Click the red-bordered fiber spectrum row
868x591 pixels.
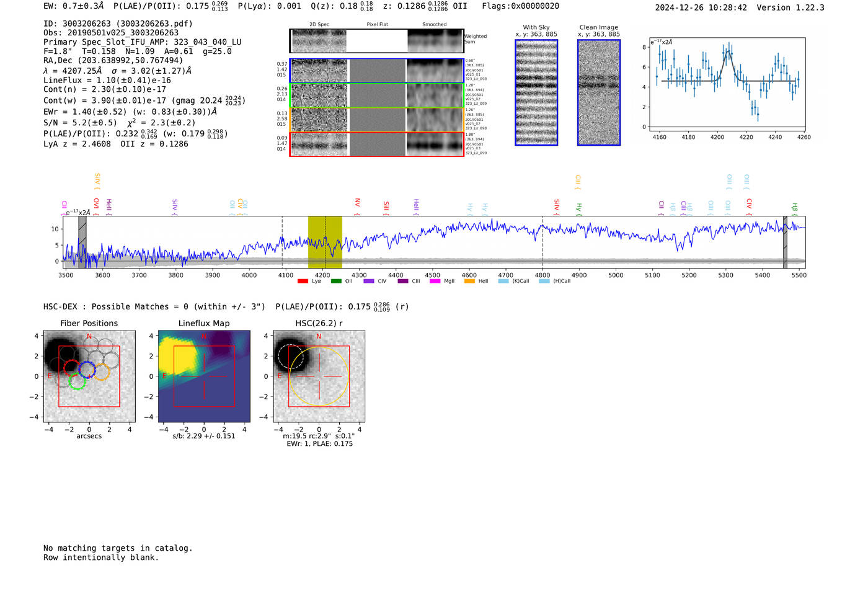pos(376,144)
